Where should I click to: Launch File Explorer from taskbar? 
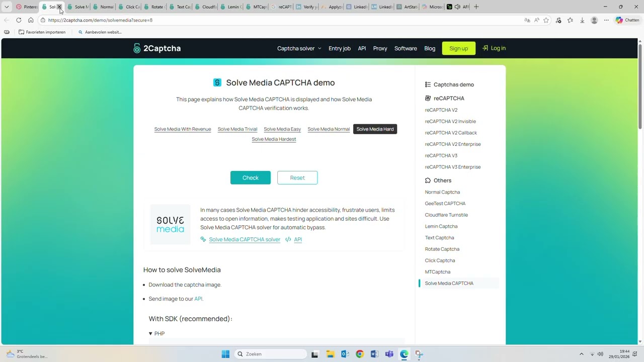point(330,354)
